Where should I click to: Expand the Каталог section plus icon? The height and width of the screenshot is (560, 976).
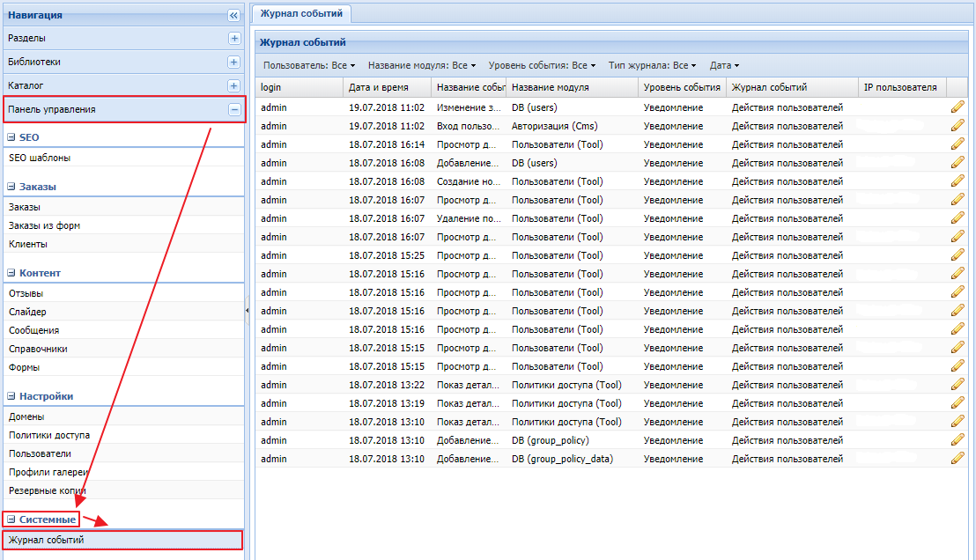233,86
